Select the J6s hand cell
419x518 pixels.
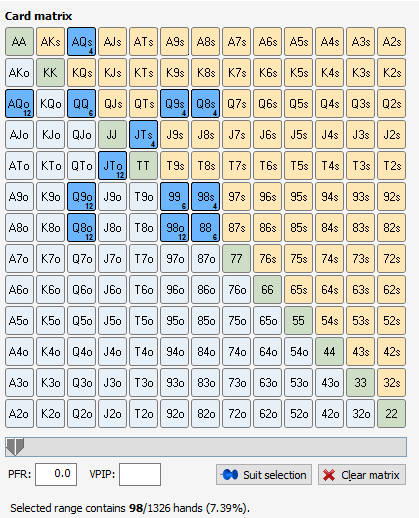coord(267,135)
